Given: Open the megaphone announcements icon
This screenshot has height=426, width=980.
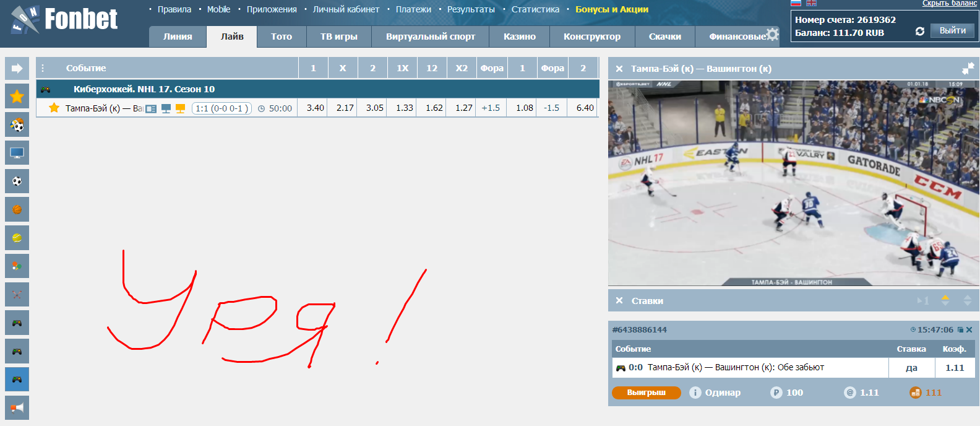Looking at the screenshot, I should pyautogui.click(x=17, y=408).
